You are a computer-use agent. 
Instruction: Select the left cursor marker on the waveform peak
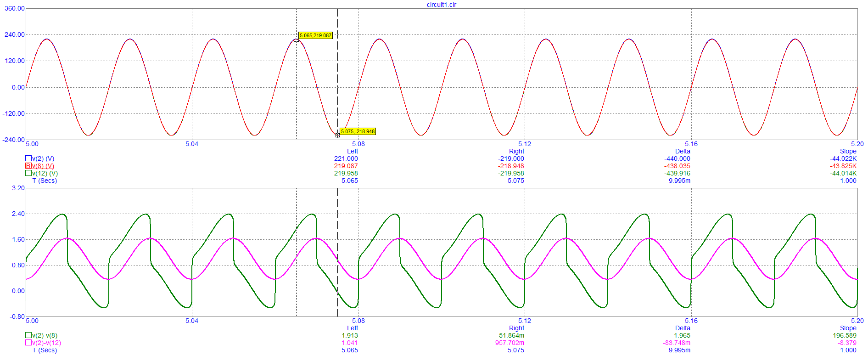(296, 40)
